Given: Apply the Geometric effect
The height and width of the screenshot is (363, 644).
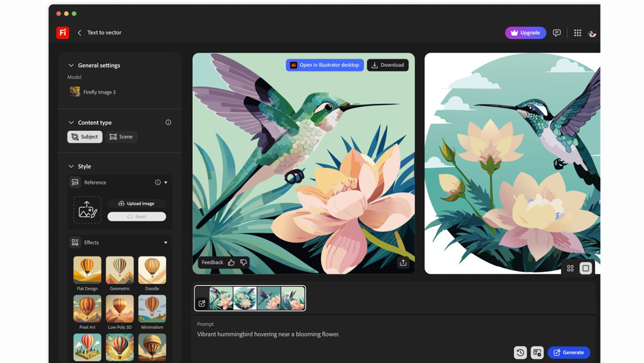Looking at the screenshot, I should point(120,270).
